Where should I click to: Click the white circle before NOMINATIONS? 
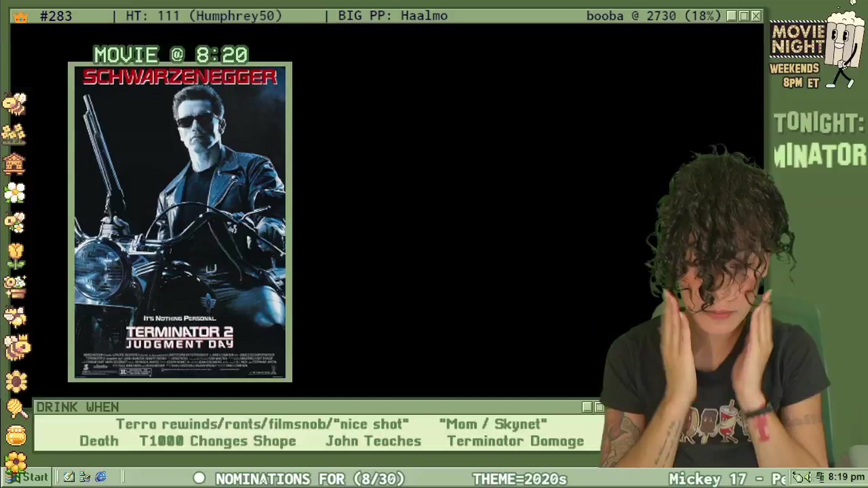point(199,478)
